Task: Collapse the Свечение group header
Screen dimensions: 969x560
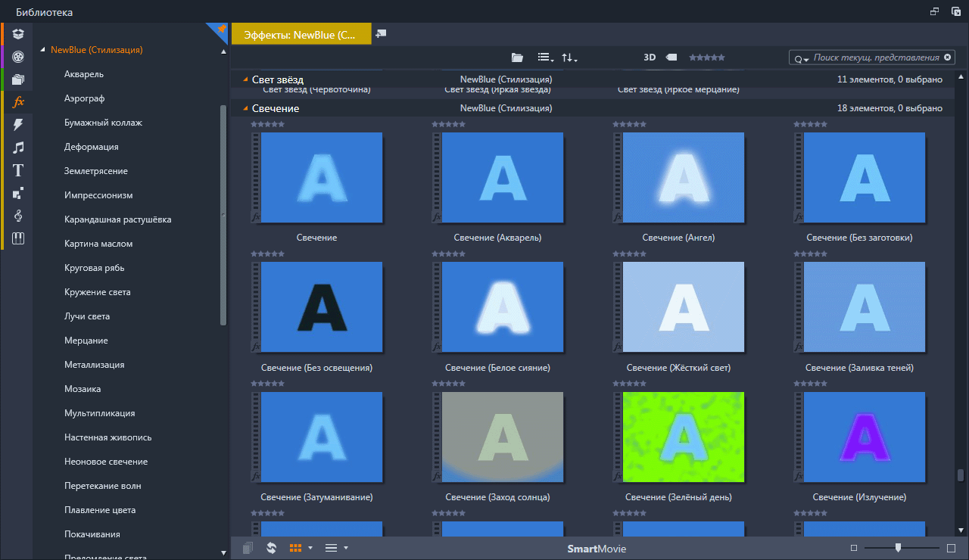Action: pyautogui.click(x=245, y=109)
